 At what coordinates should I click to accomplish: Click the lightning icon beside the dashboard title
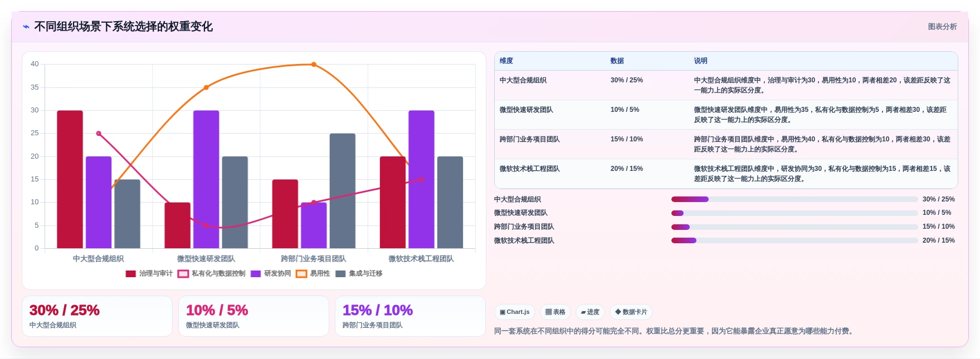pyautogui.click(x=26, y=27)
